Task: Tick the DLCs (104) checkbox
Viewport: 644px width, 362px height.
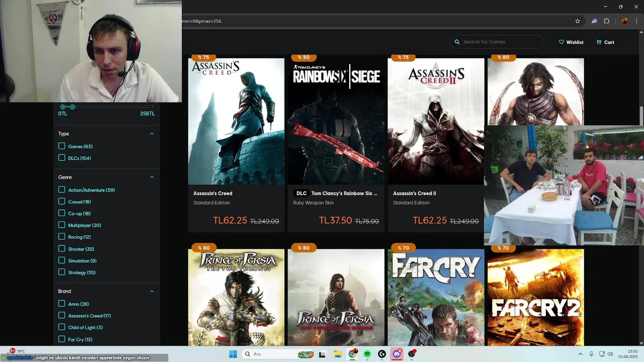Action: [62, 158]
